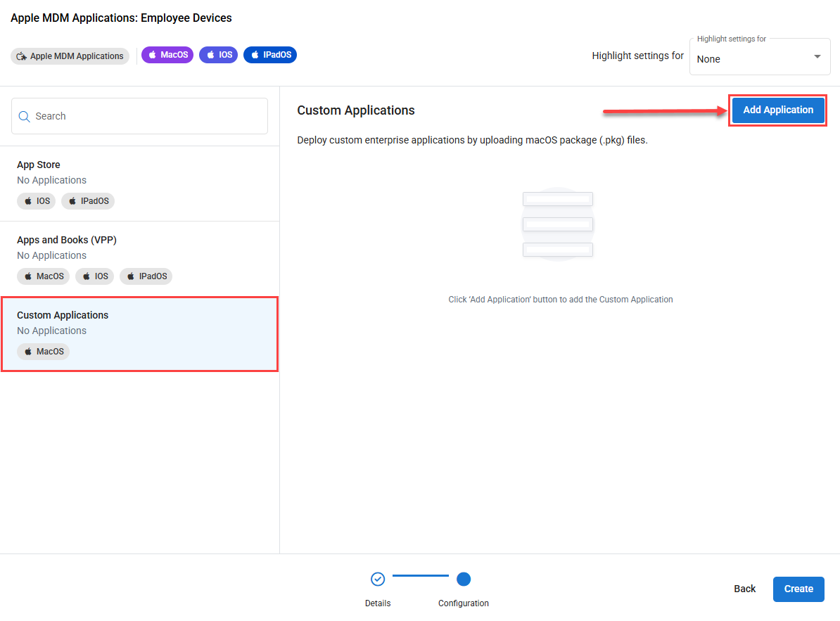Click the Apple MDM Applications chip icon
Image resolution: width=840 pixels, height=621 pixels.
click(21, 56)
